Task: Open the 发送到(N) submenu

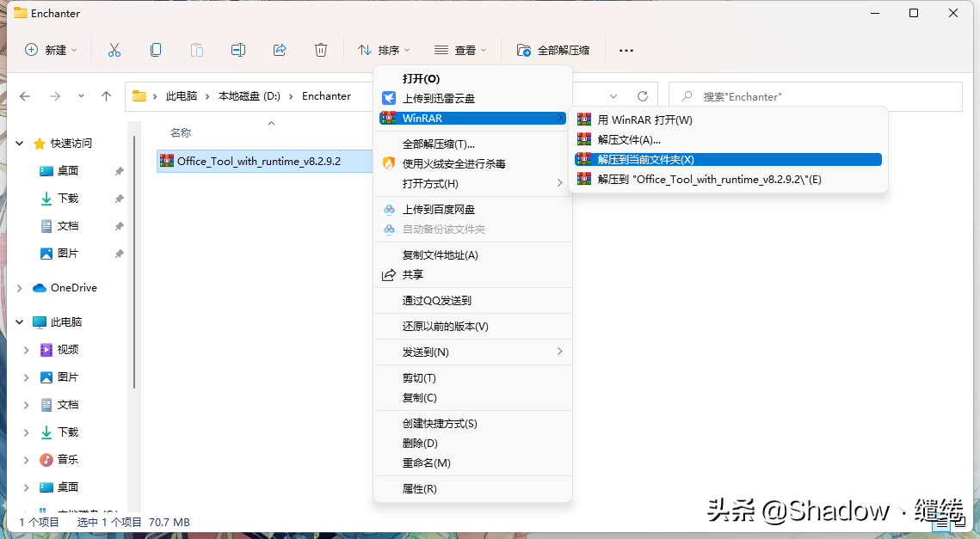Action: point(472,352)
